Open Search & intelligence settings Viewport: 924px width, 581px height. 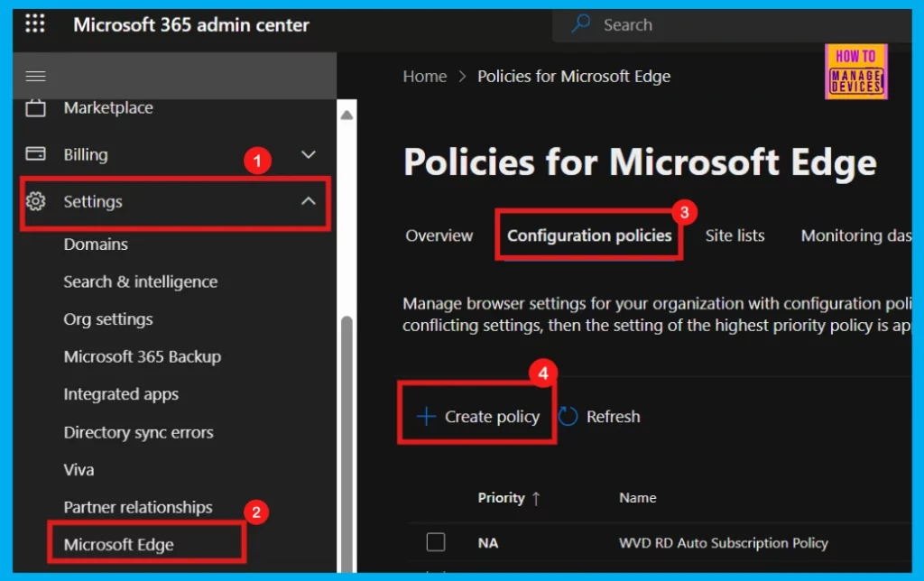pyautogui.click(x=140, y=281)
